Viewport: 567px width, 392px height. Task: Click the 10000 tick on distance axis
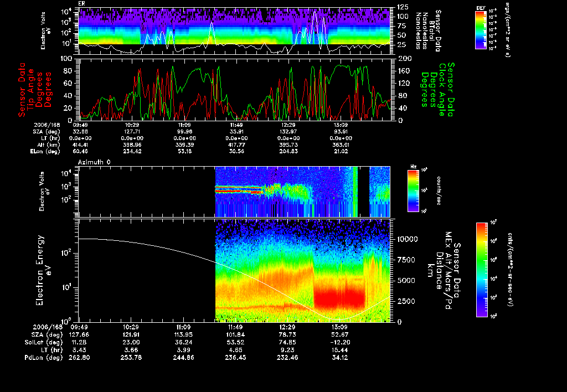[x=408, y=239]
